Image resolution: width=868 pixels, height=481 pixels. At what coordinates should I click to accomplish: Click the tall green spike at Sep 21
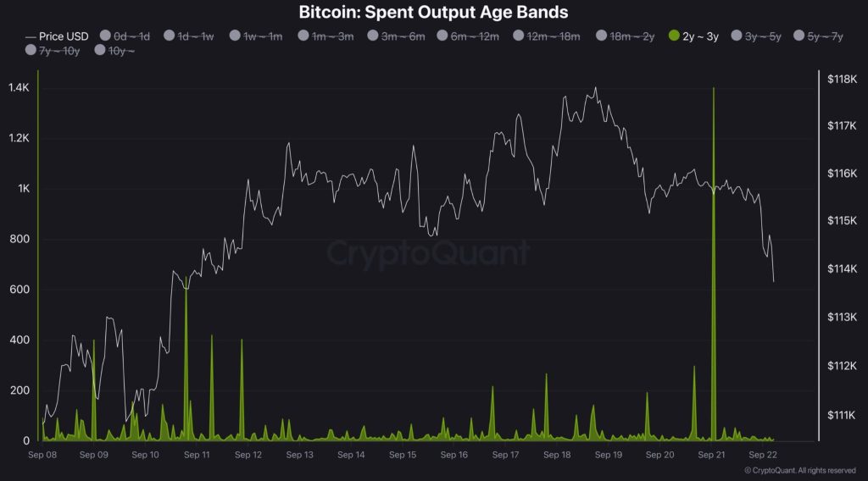[x=714, y=254]
